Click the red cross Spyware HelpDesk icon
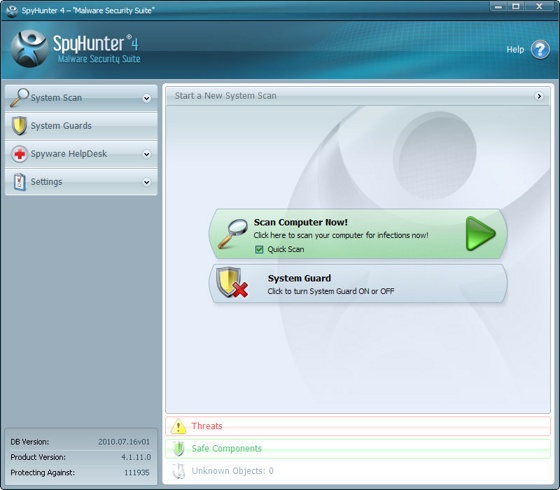This screenshot has height=490, width=560. (x=19, y=154)
